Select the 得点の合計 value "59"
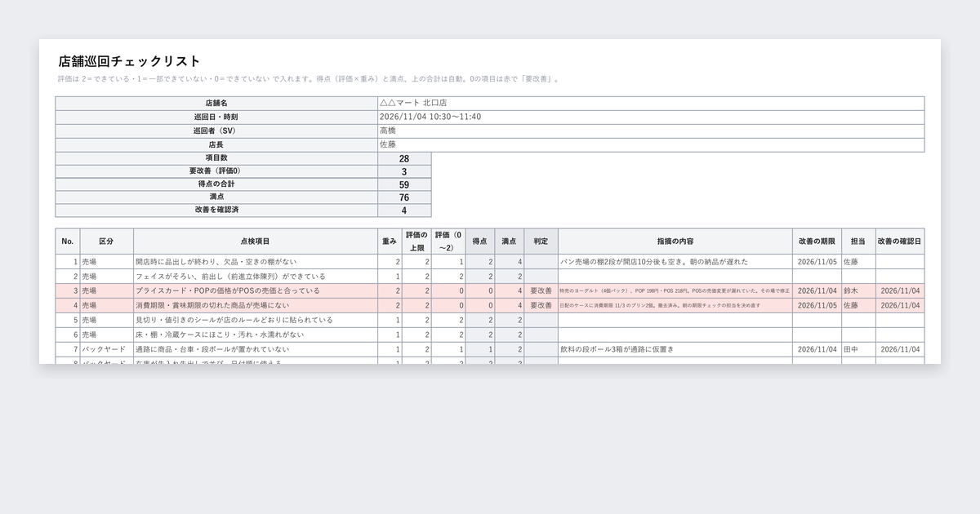 click(x=404, y=184)
